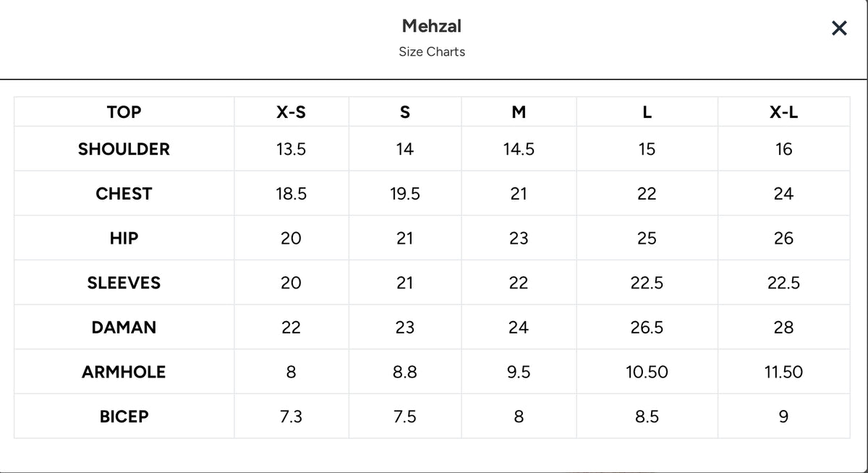Click the CHEST row label

(124, 194)
